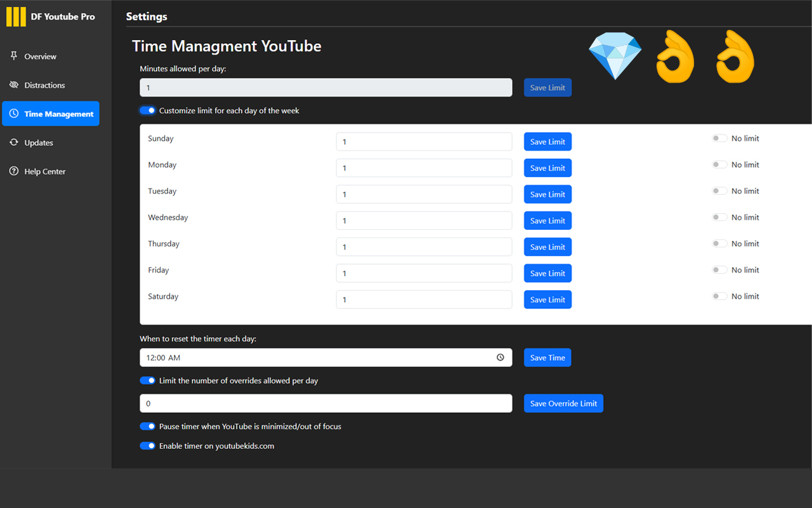Save the Tuesday limit
Image resolution: width=812 pixels, height=508 pixels.
tap(547, 194)
